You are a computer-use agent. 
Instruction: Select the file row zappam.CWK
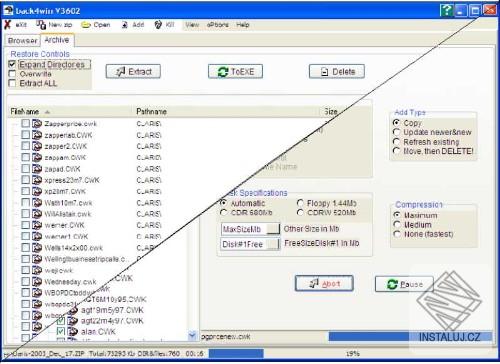[65, 157]
